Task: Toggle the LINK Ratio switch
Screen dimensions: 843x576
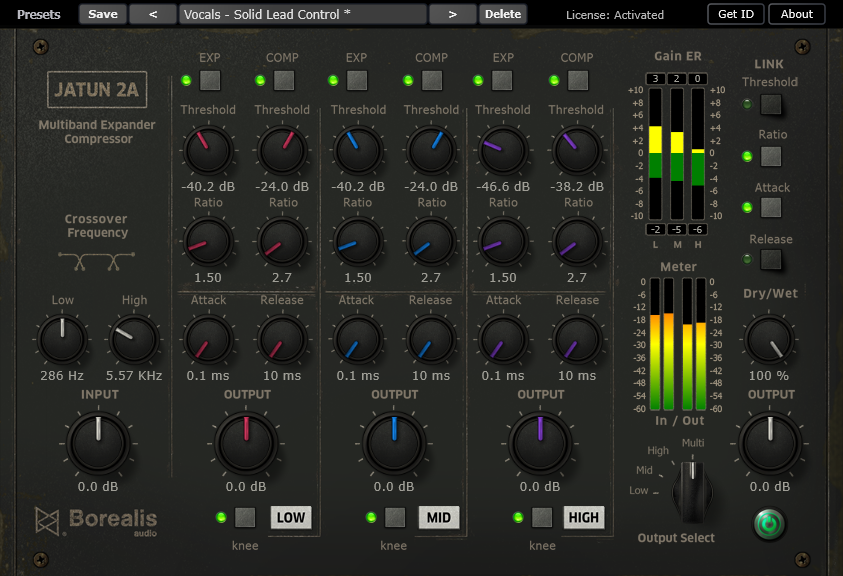Action: (770, 157)
